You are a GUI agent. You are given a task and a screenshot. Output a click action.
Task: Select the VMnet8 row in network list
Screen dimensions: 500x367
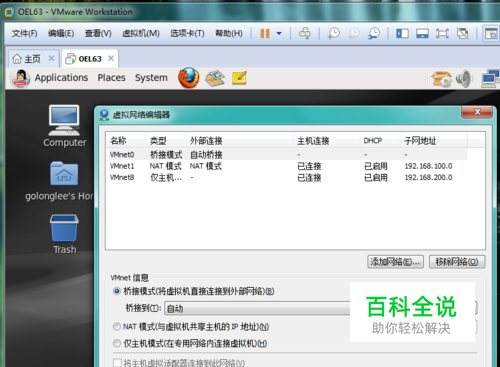288,177
